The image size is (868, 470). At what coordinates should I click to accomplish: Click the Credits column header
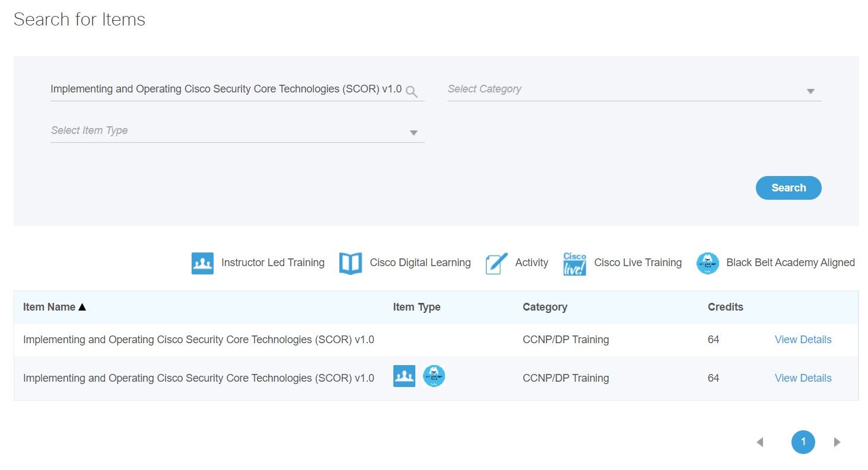pos(725,307)
